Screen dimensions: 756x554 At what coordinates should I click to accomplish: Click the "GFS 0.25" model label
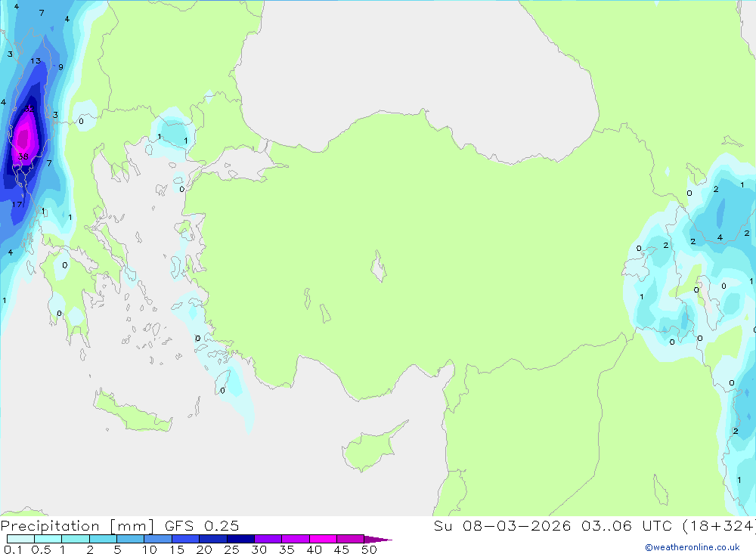(x=202, y=526)
